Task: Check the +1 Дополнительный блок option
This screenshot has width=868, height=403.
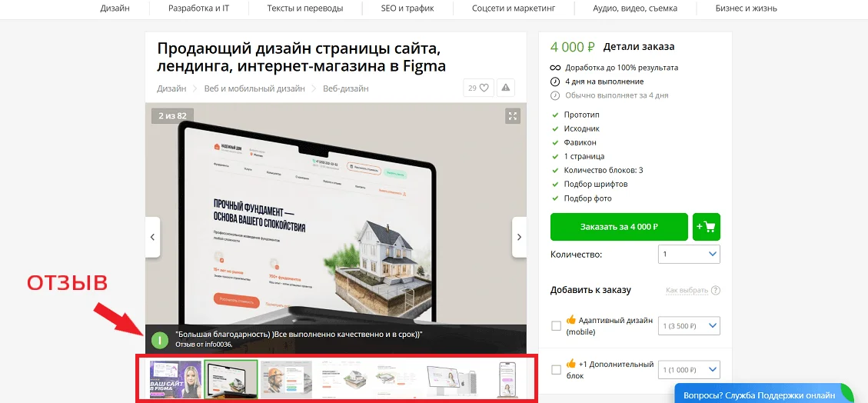Action: (x=556, y=370)
